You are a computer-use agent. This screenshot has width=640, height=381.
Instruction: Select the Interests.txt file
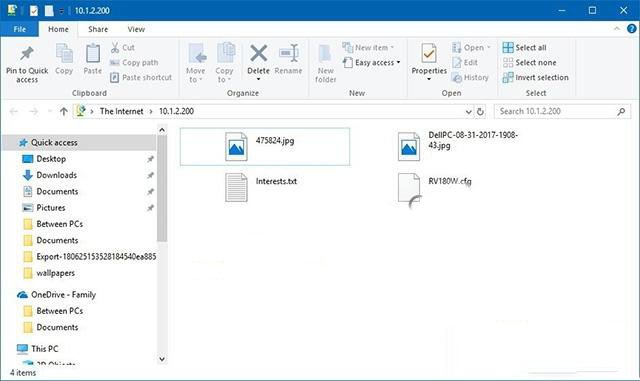(261, 187)
